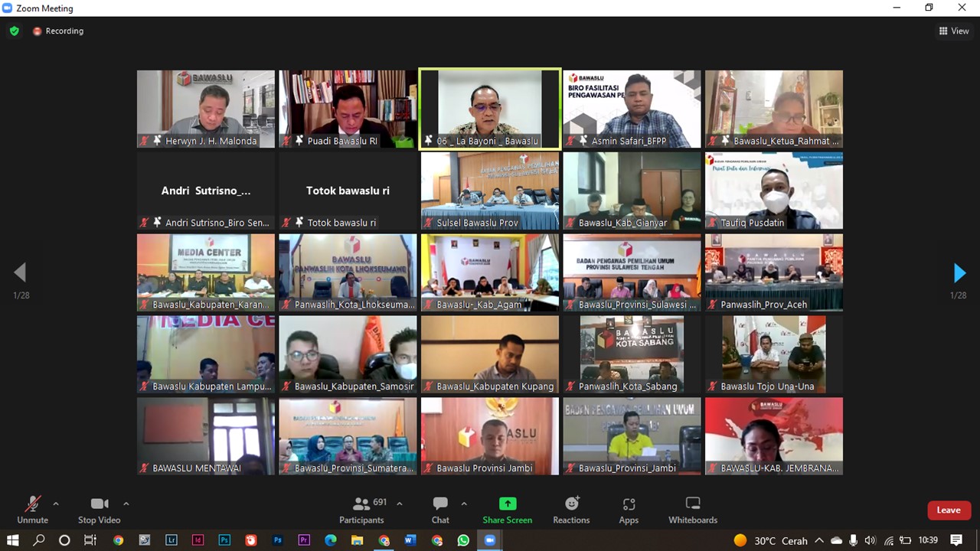980x551 pixels.
Task: Select the La Bayoni video tile
Action: pyautogui.click(x=490, y=107)
